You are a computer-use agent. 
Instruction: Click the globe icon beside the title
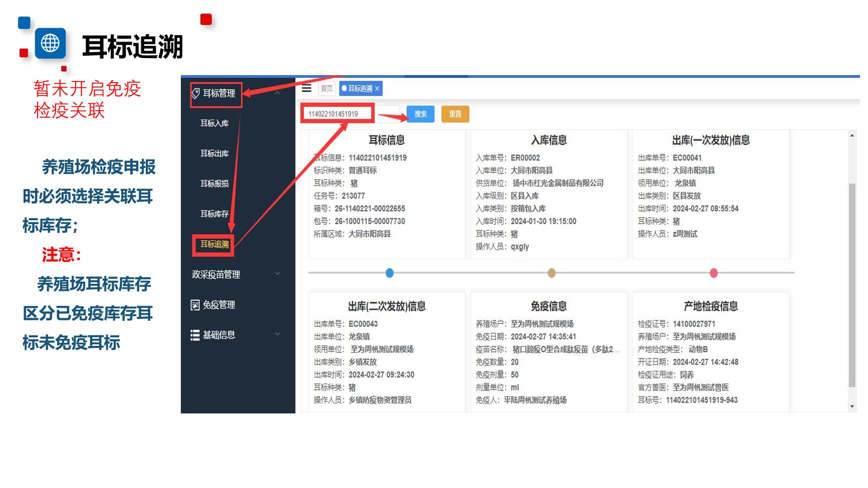[x=50, y=44]
